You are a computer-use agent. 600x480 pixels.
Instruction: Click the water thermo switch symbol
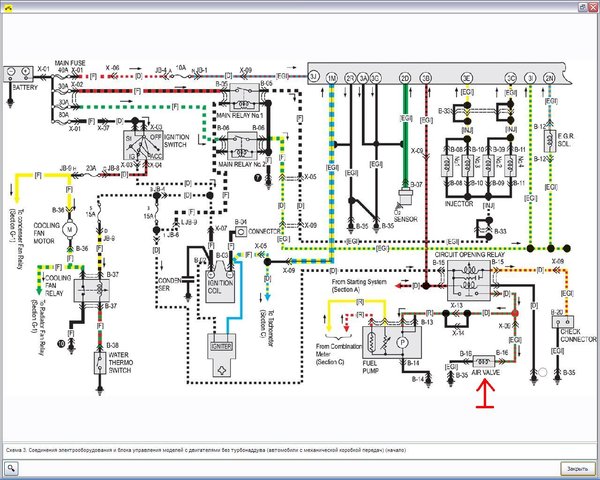coord(100,363)
